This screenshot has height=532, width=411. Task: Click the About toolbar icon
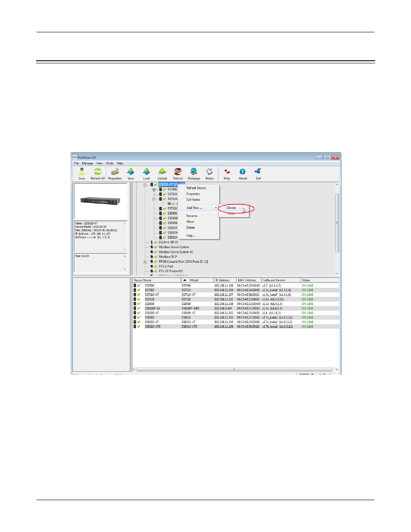[x=243, y=171]
